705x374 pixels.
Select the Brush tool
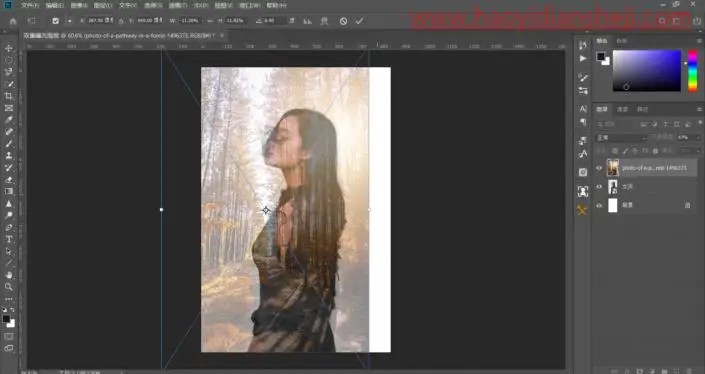(9, 144)
